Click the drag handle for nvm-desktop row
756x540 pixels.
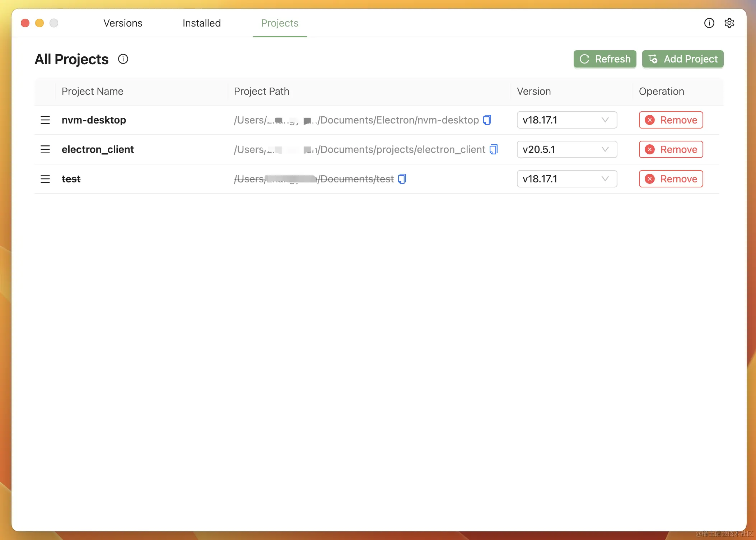point(45,120)
